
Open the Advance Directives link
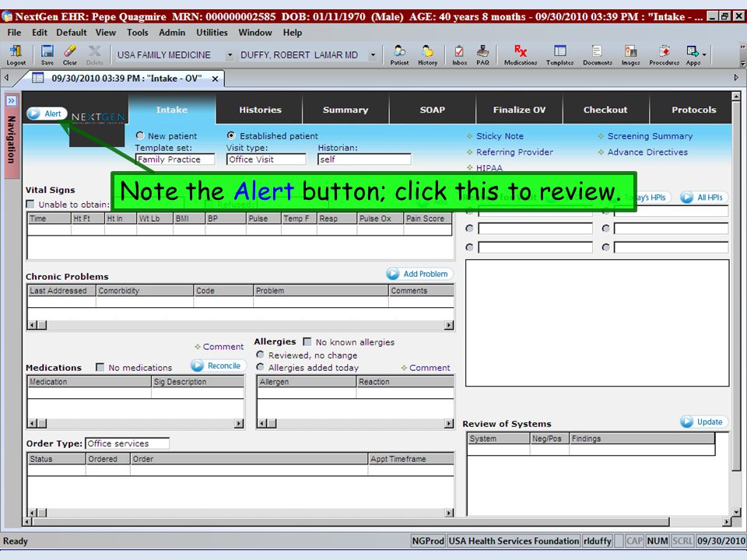coord(647,152)
